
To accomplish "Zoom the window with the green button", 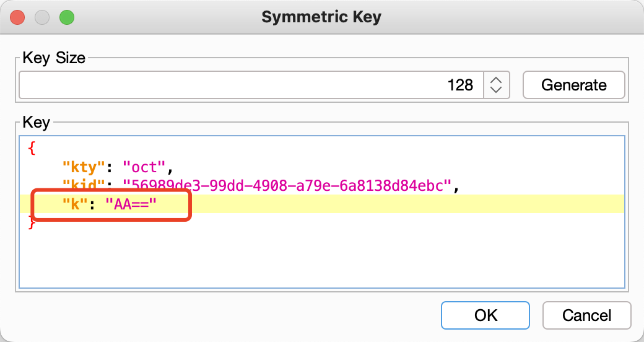I will pos(66,17).
